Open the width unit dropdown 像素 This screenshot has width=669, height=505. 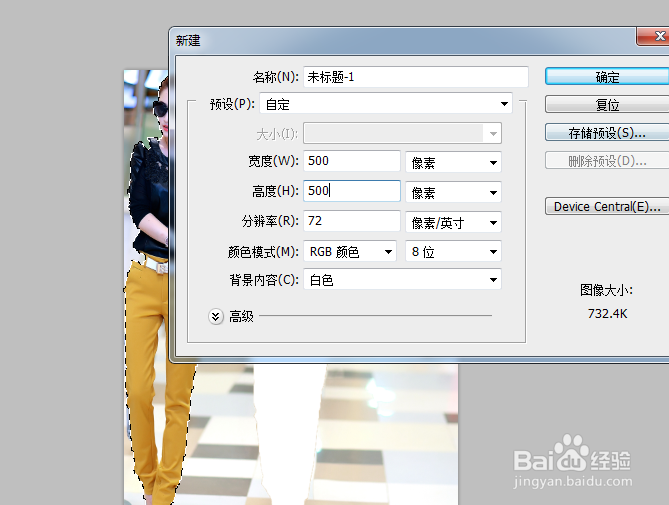click(453, 162)
